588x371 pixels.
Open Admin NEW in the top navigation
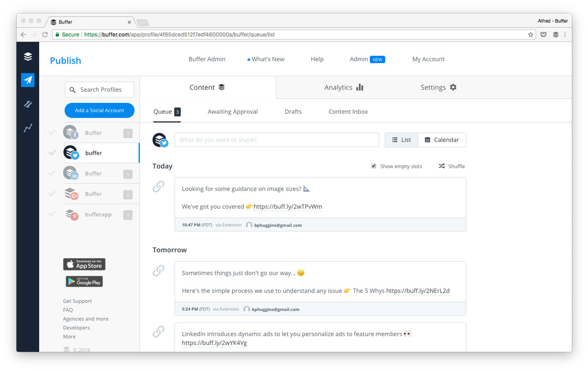tap(367, 59)
